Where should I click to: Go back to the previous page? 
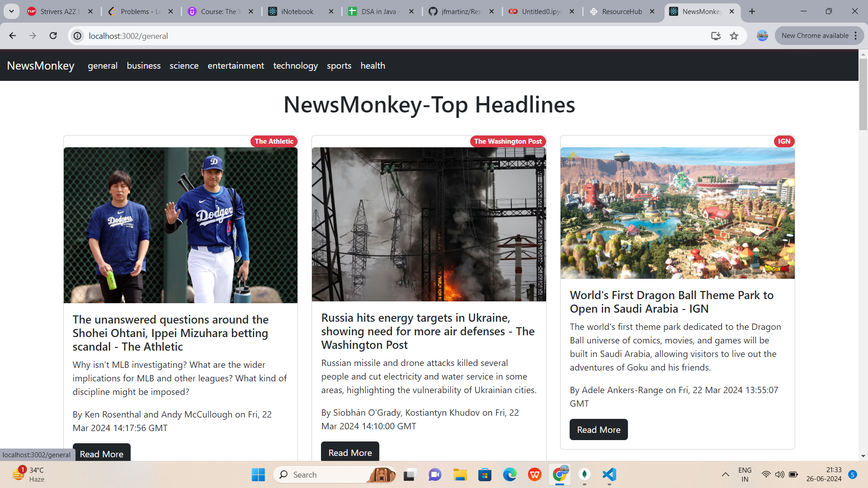[13, 36]
